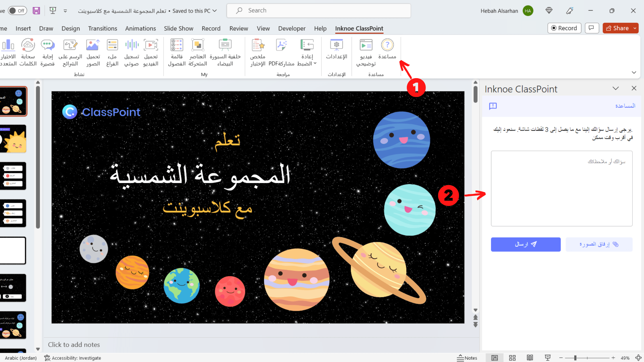Image resolution: width=644 pixels, height=362 pixels.
Task: Adjust the zoom slider handle
Action: point(575,358)
